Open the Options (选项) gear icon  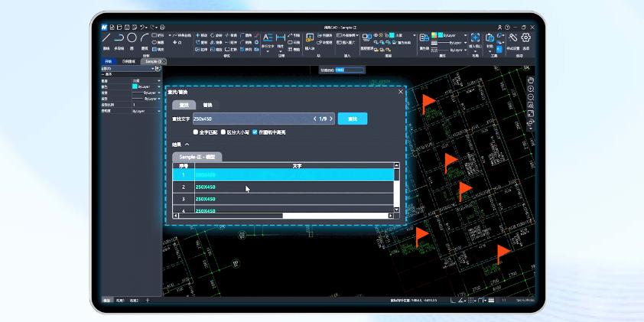(526, 37)
